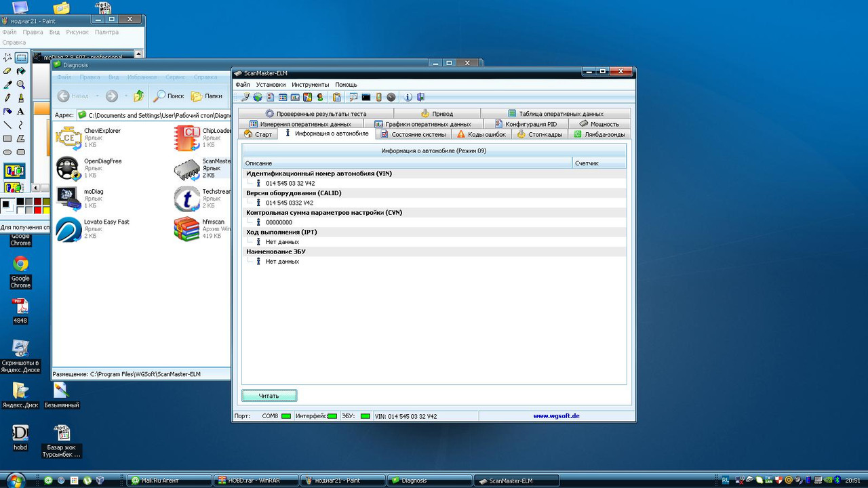Open the Рисунок menu in Paint
Screen dimensions: 868x488
77,32
